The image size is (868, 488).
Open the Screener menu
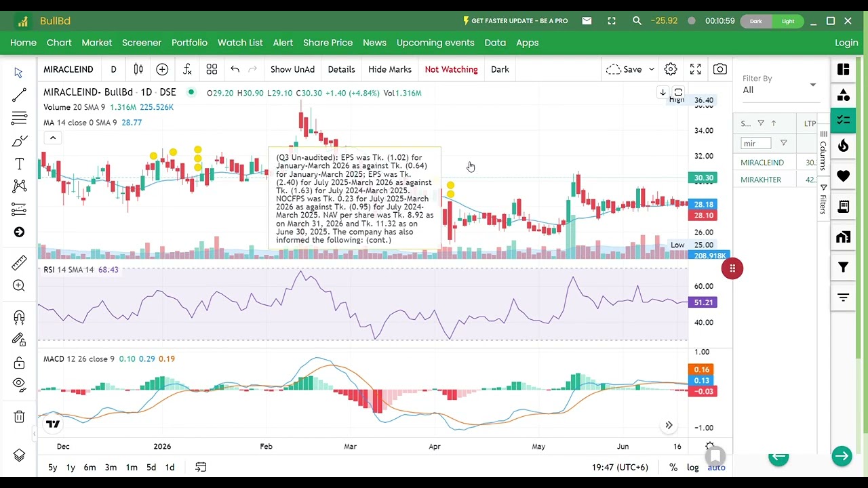[142, 43]
